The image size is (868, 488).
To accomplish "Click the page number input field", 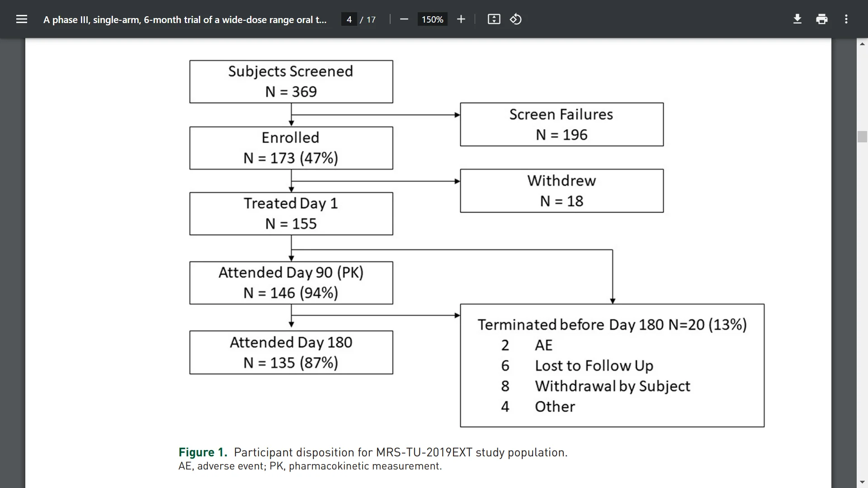I will [349, 19].
